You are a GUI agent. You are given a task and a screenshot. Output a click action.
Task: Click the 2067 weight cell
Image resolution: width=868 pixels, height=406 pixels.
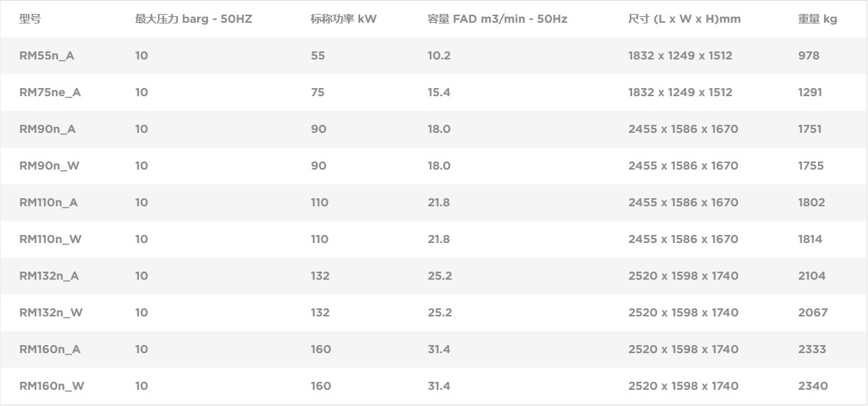(813, 313)
